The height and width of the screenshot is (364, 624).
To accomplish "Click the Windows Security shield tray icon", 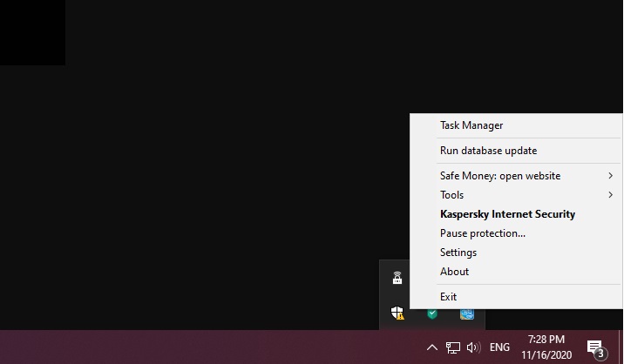I will [x=397, y=313].
